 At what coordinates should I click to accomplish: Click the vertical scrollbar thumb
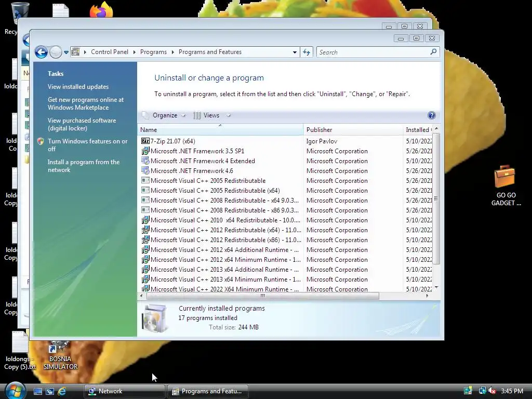point(436,198)
